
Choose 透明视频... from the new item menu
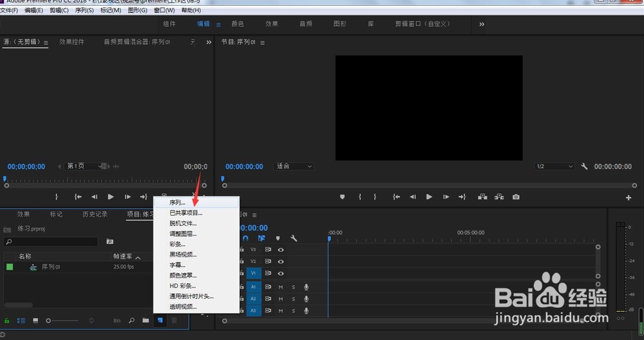pyautogui.click(x=196, y=307)
